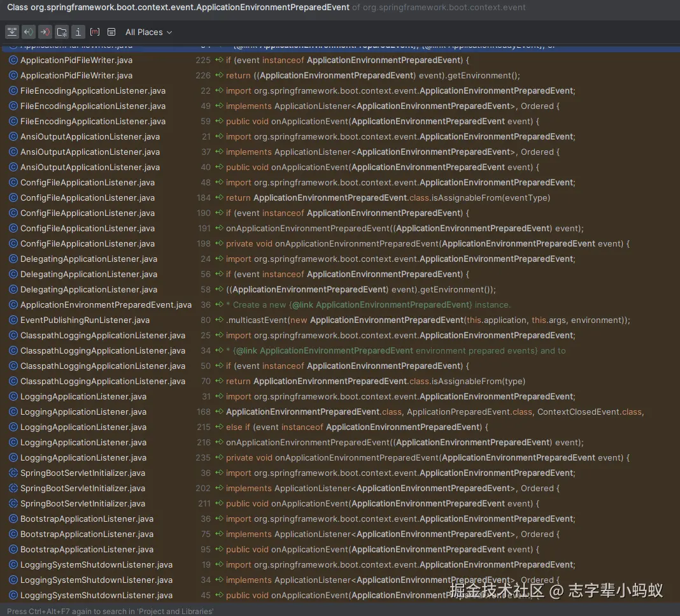680x616 pixels.
Task: Click usage arrow icon beside line 226
Action: point(220,75)
